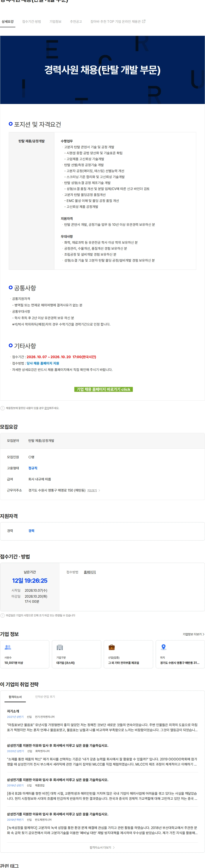Viewport: 205px width, 868px height.
Task: Click 시작일 2026.10.07(수) date text
Action: click(x=36, y=590)
